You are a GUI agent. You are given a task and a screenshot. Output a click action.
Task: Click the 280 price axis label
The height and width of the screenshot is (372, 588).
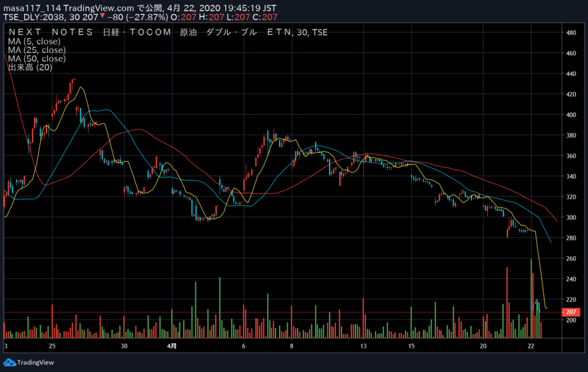point(571,238)
